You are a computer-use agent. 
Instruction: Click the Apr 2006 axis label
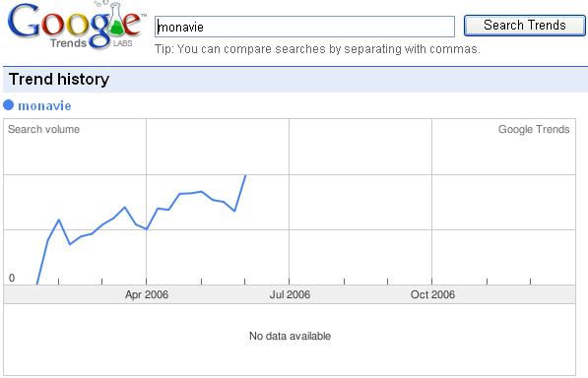point(147,294)
